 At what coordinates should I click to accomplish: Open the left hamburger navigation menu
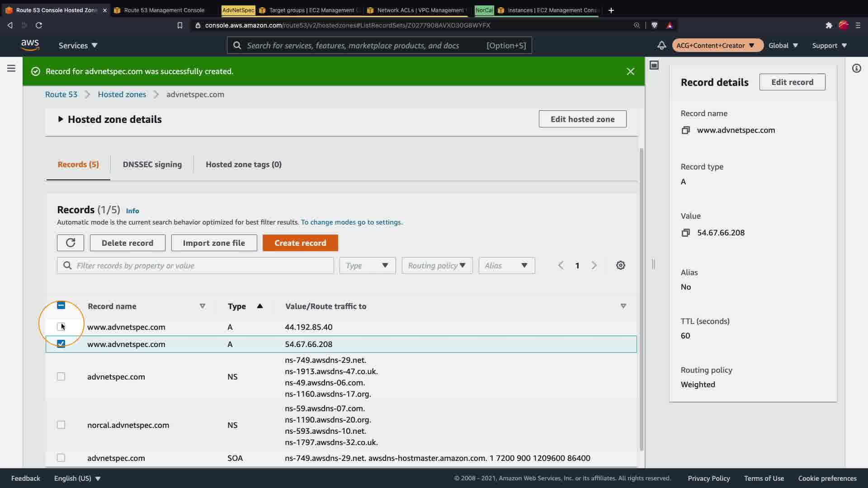pyautogui.click(x=11, y=68)
